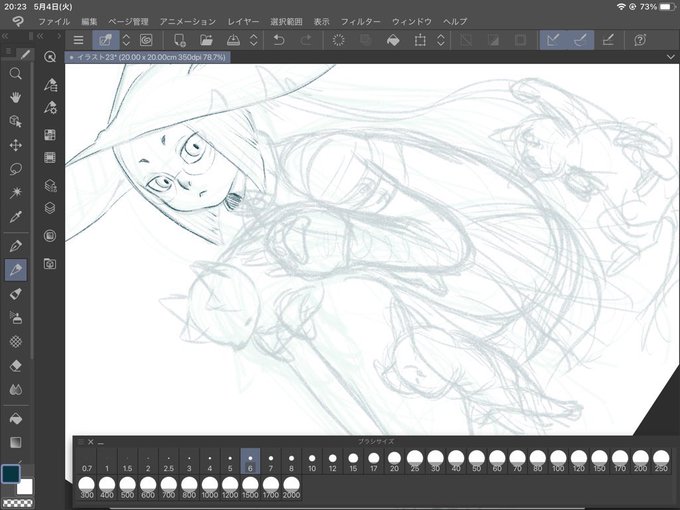Collapse the second palette dock double chevron

point(40,36)
